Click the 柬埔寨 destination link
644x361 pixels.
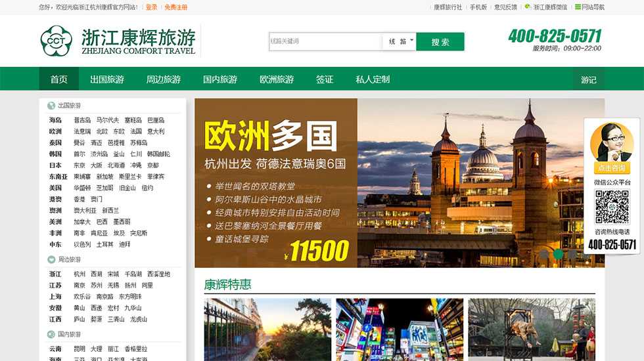tap(82, 177)
